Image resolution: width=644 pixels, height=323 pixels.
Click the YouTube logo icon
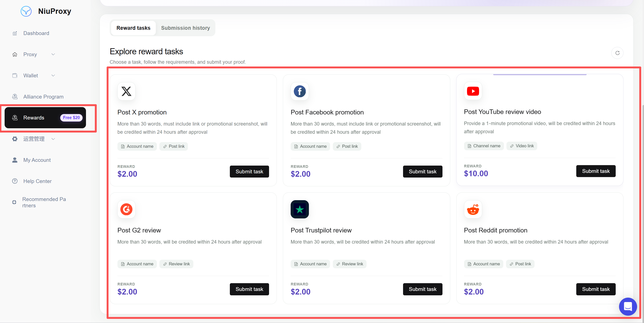tap(473, 91)
